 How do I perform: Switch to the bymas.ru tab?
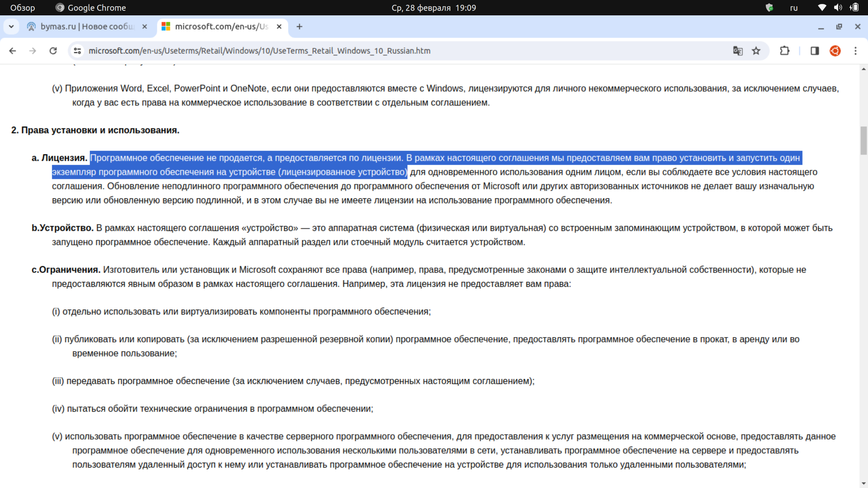click(x=86, y=27)
